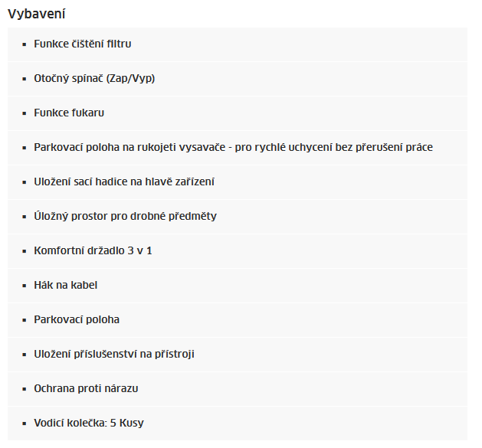Screen dimensions: 482x448
Task: Click the bullet before Ochrana proti nárazu
Action: pyautogui.click(x=25, y=389)
